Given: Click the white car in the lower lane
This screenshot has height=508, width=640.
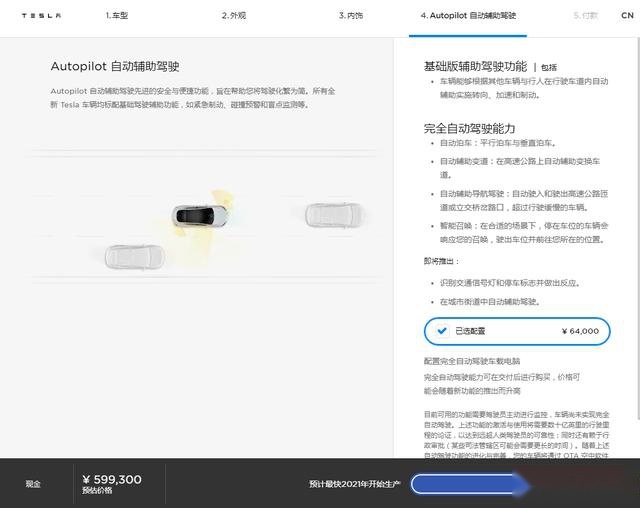Looking at the screenshot, I should (x=135, y=257).
